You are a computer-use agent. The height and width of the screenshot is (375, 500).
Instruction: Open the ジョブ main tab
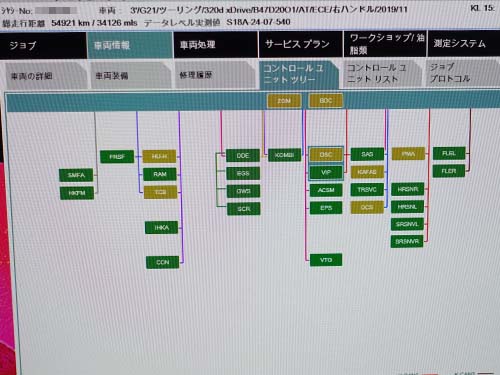coord(43,45)
